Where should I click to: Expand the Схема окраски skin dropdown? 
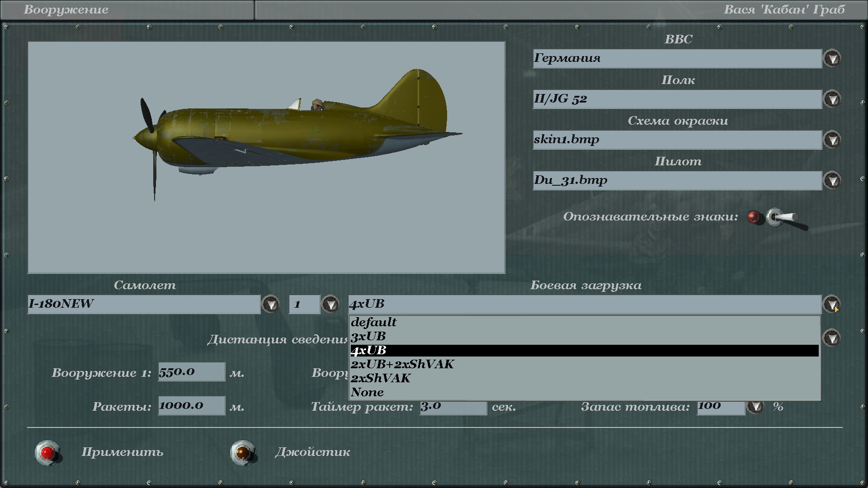pyautogui.click(x=832, y=140)
